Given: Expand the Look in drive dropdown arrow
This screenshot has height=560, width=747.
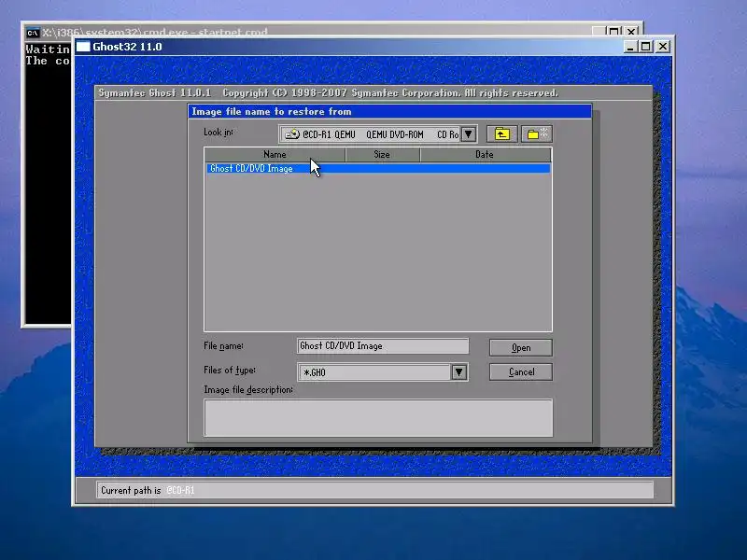Looking at the screenshot, I should (x=469, y=134).
